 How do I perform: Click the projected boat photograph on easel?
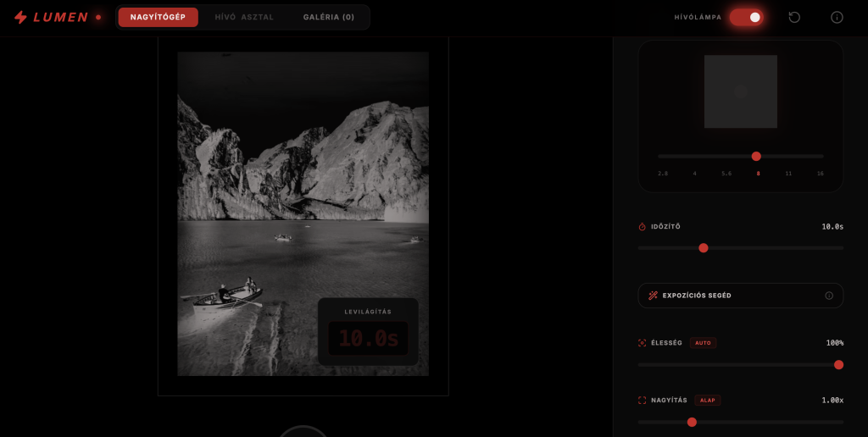tap(303, 212)
